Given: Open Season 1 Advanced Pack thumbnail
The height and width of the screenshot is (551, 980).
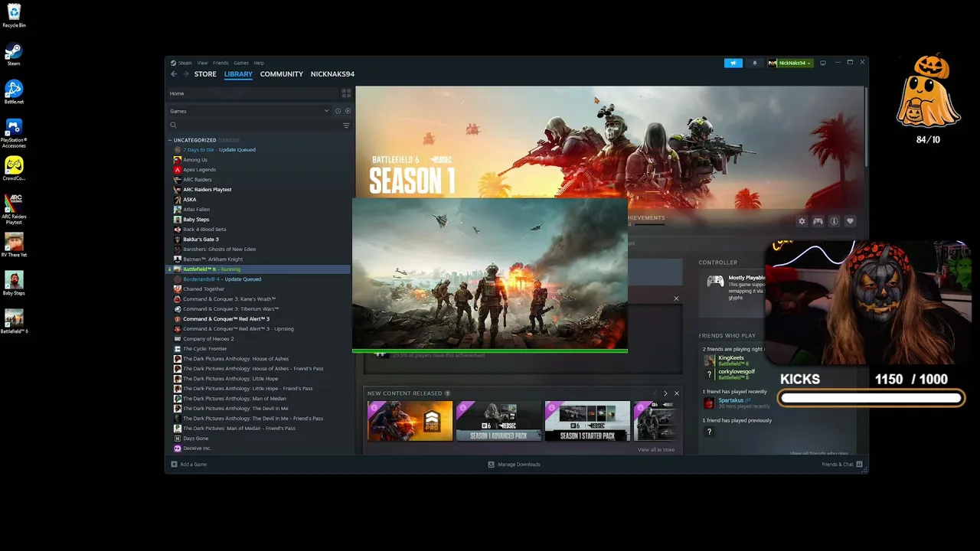Looking at the screenshot, I should click(498, 421).
